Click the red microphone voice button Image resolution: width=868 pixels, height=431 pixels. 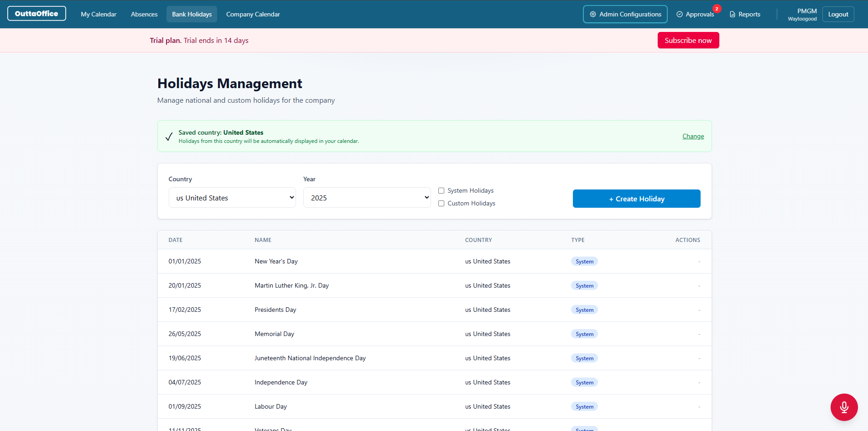[844, 407]
